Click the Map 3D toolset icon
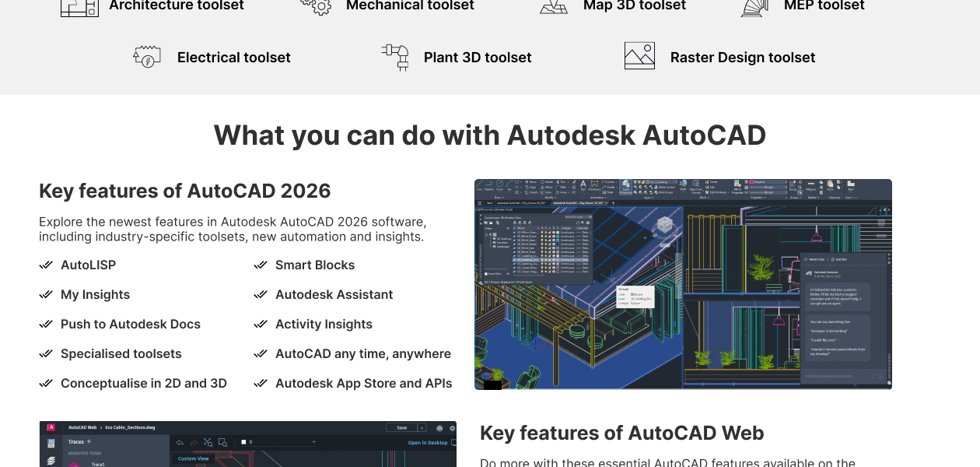The height and width of the screenshot is (467, 980). pyautogui.click(x=554, y=7)
